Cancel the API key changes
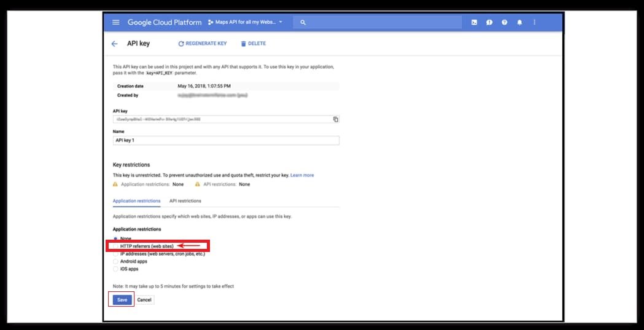The image size is (644, 330). pyautogui.click(x=144, y=300)
